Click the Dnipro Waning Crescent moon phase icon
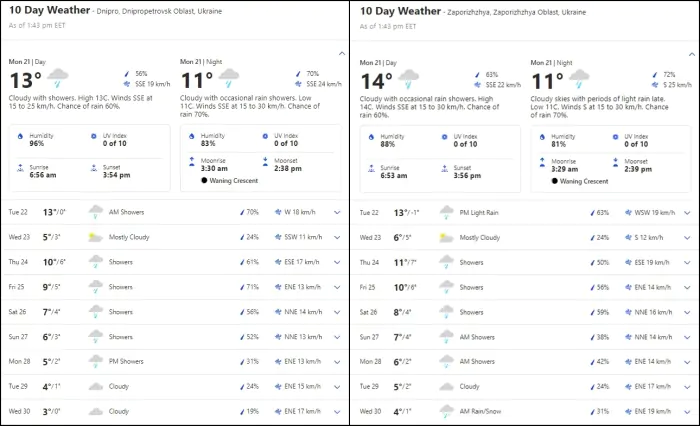This screenshot has height=426, width=700. coord(204,181)
